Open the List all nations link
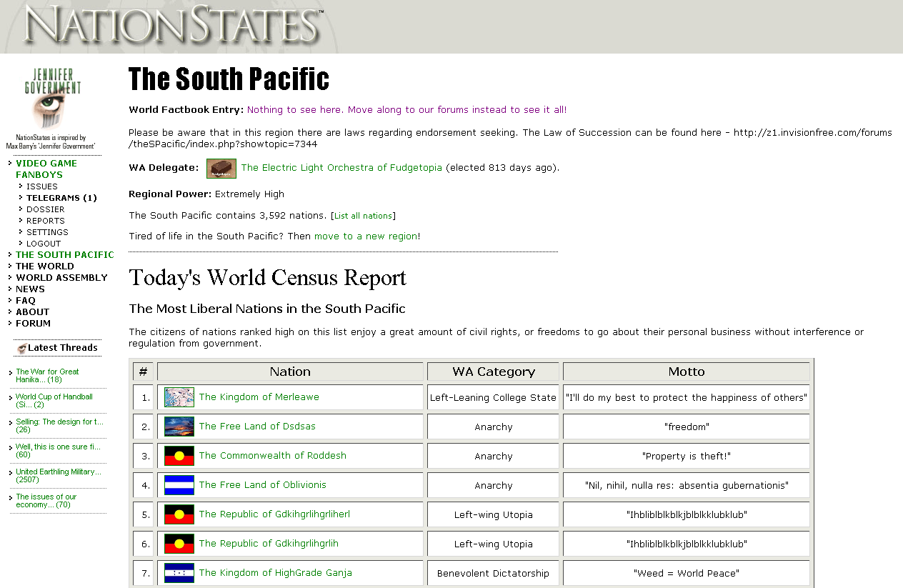Viewport: 903px width, 588px height. tap(363, 216)
